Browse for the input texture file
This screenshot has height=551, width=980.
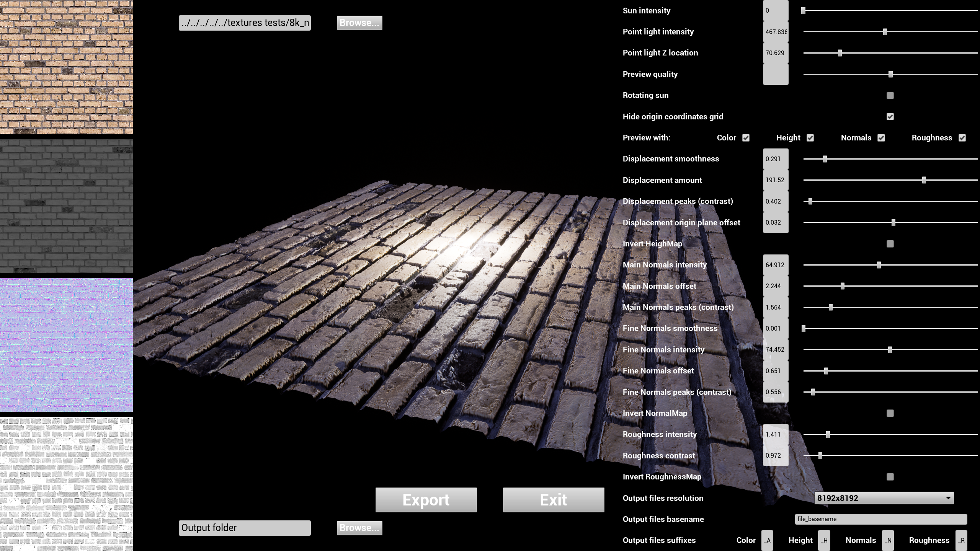pos(359,23)
